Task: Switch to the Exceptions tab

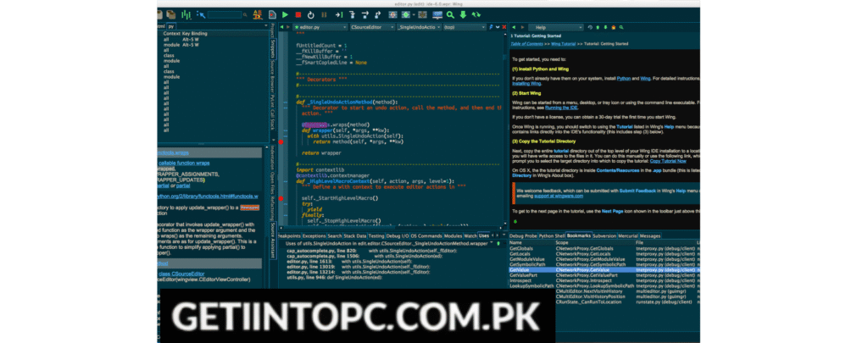Action: pyautogui.click(x=314, y=235)
